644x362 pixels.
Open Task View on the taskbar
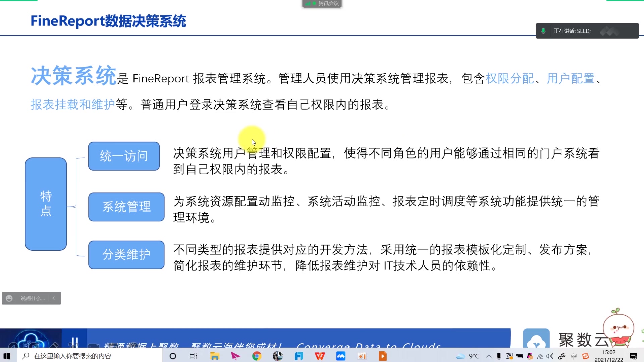[193, 356]
